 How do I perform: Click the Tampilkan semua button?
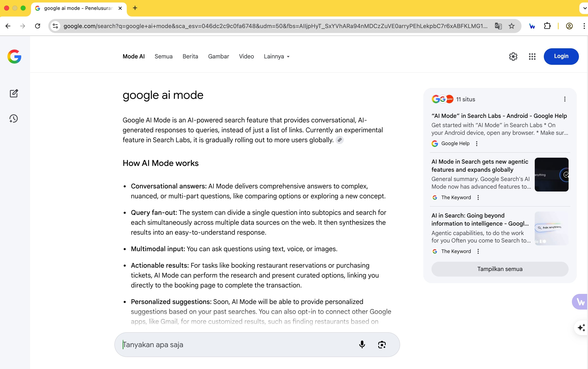[500, 269]
